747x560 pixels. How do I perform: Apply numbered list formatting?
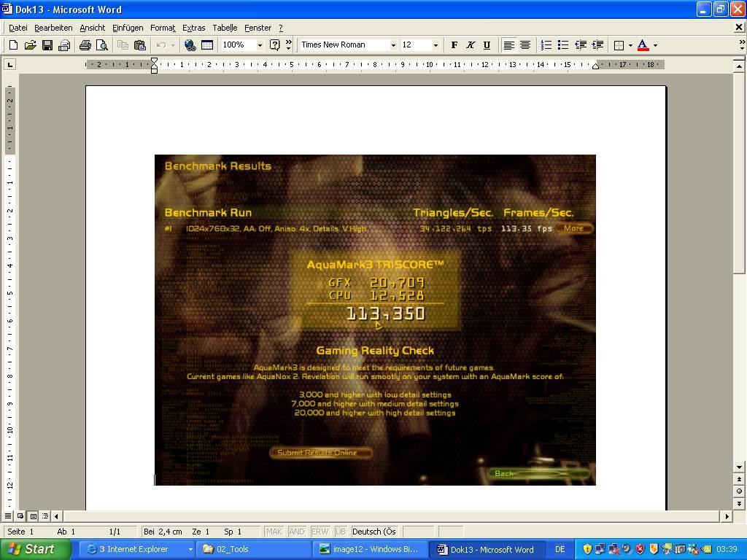546,45
